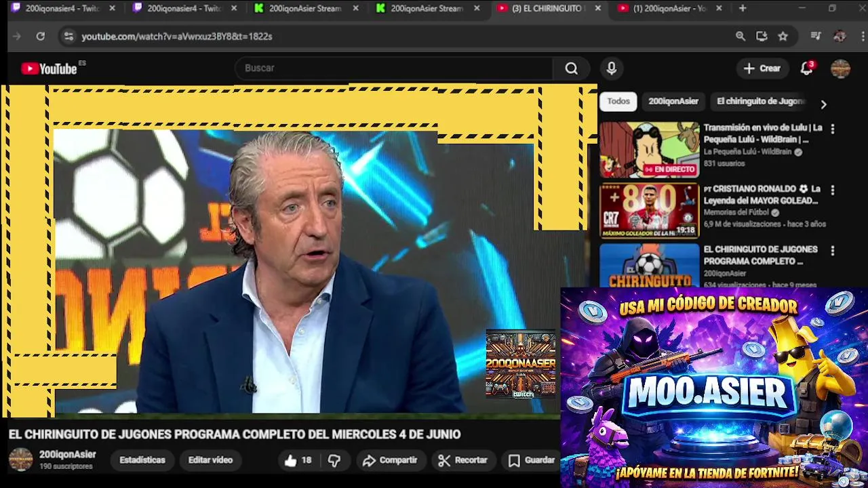Open a new browser tab

743,8
